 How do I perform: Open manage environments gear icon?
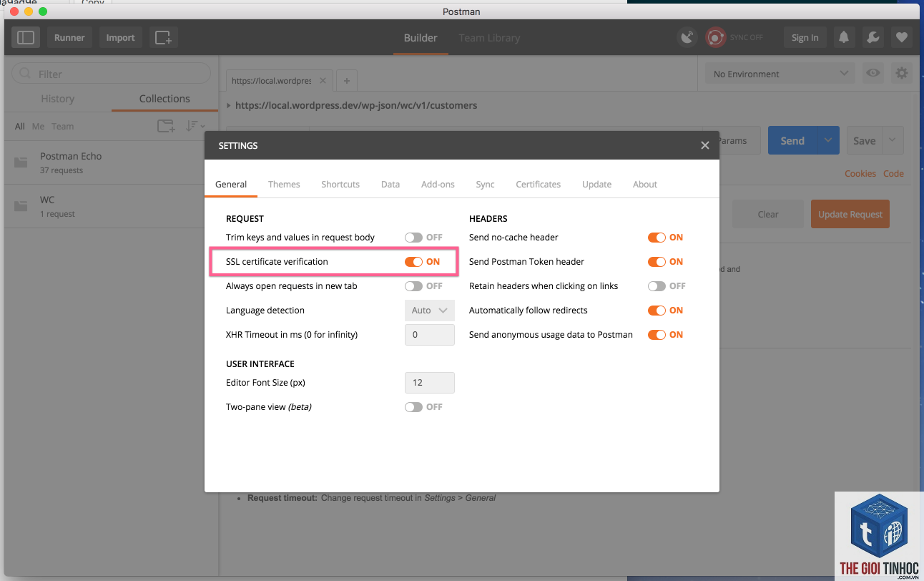point(902,73)
